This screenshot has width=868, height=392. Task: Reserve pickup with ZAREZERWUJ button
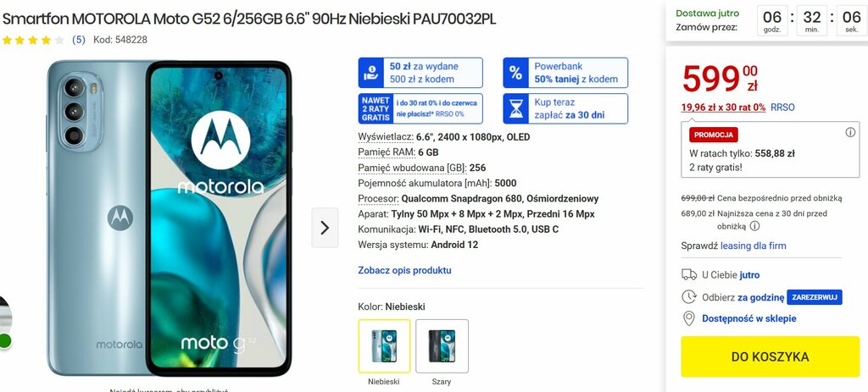(x=815, y=297)
